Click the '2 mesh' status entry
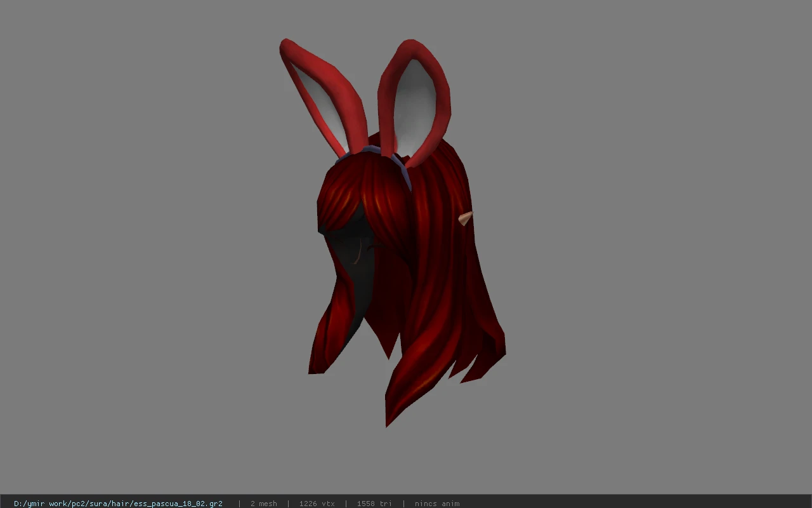Screen dimensions: 812x508 tap(264, 504)
